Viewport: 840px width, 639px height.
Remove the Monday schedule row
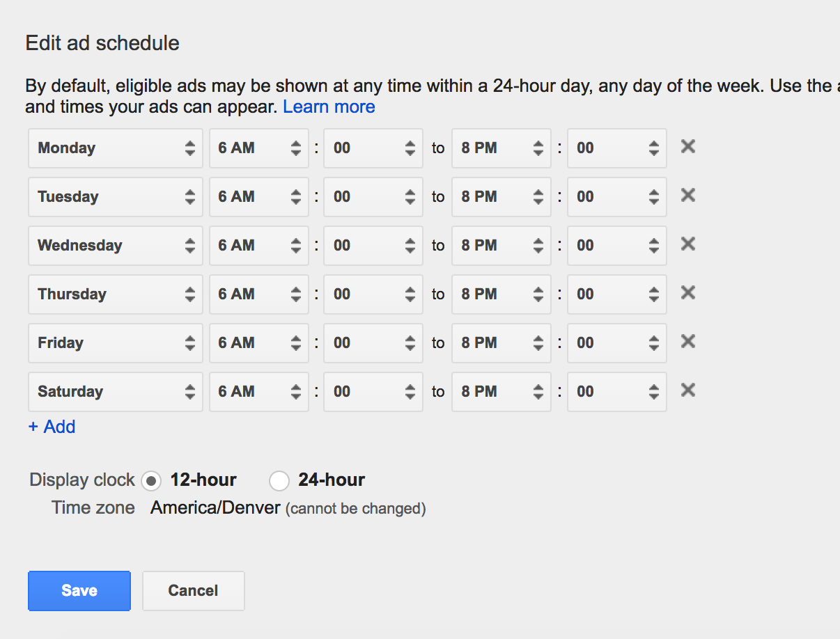(x=687, y=147)
